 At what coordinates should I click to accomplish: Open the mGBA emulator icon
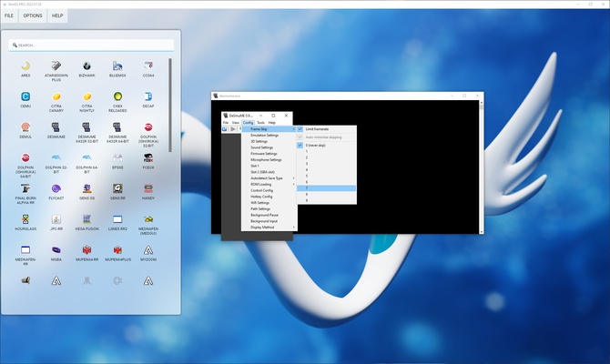click(x=56, y=250)
